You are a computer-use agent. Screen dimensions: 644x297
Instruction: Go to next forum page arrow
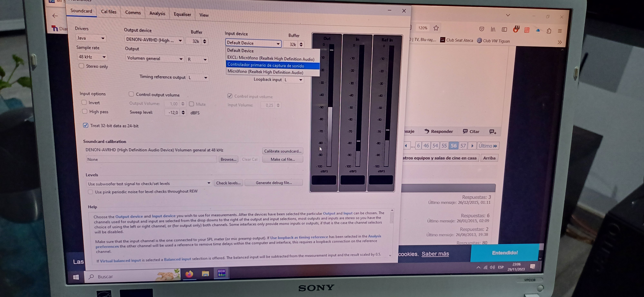(472, 146)
